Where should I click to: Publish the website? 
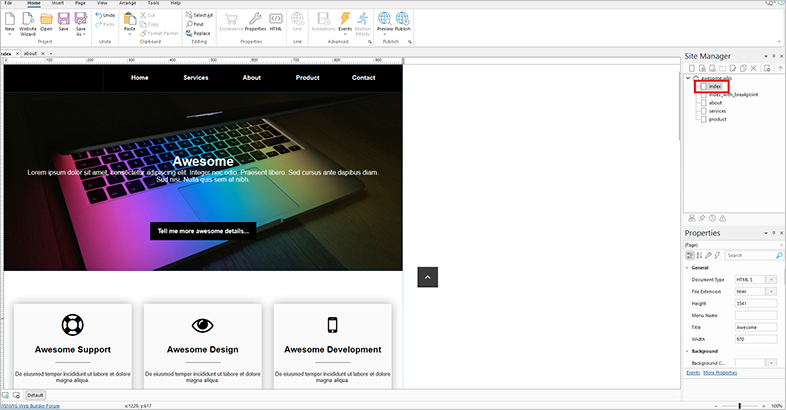[x=403, y=22]
